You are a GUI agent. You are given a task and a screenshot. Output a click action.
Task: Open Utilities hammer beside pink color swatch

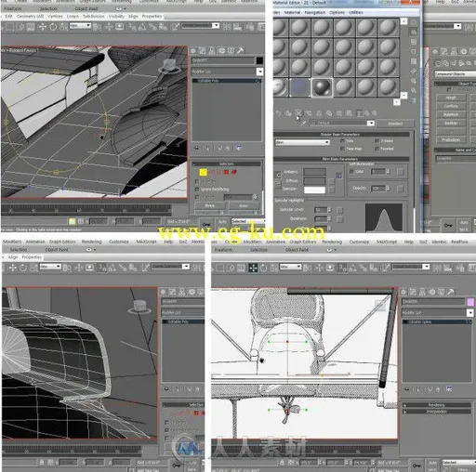[451, 292]
